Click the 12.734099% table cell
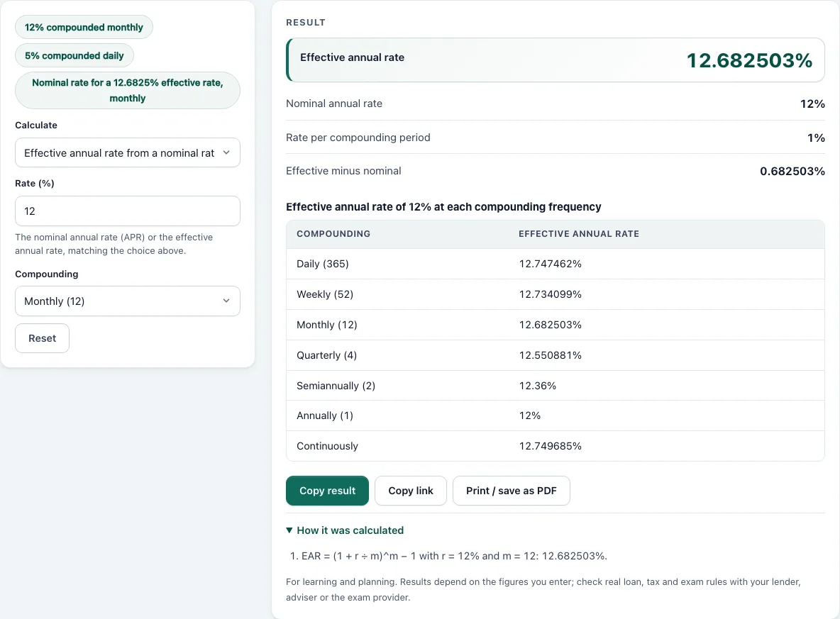This screenshot has height=619, width=840. (x=550, y=294)
